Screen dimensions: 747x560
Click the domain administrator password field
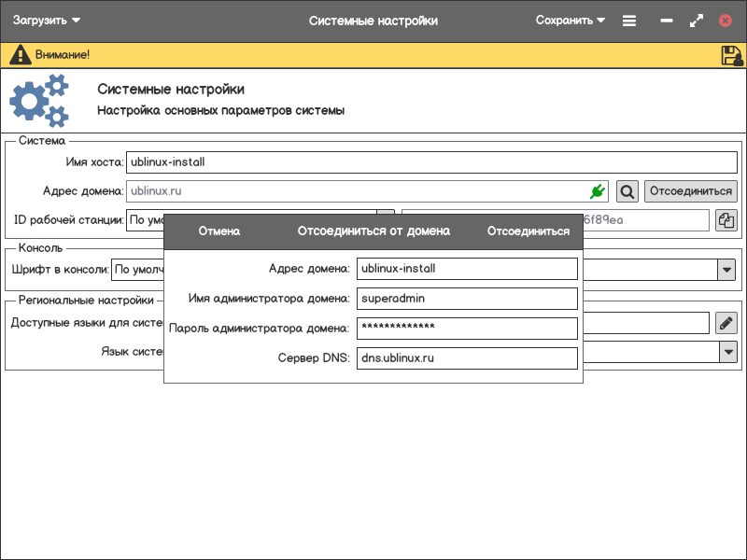pyautogui.click(x=467, y=329)
